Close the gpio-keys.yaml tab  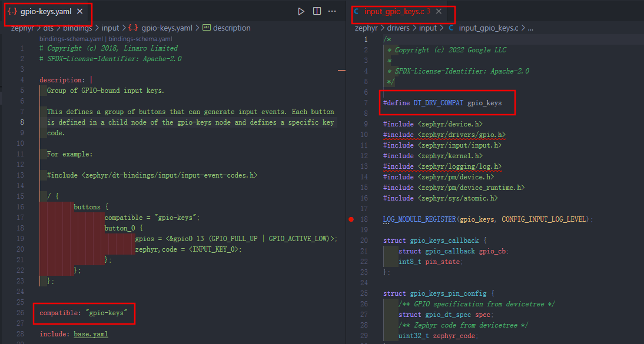79,12
